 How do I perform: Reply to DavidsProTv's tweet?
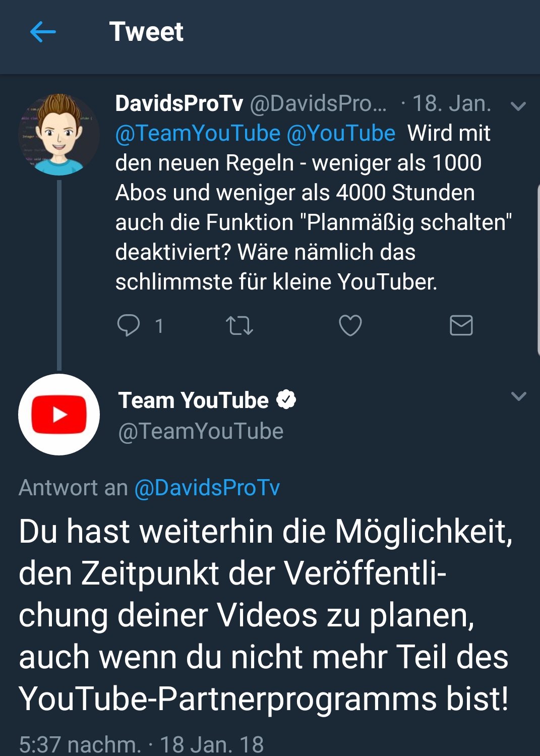(x=129, y=325)
